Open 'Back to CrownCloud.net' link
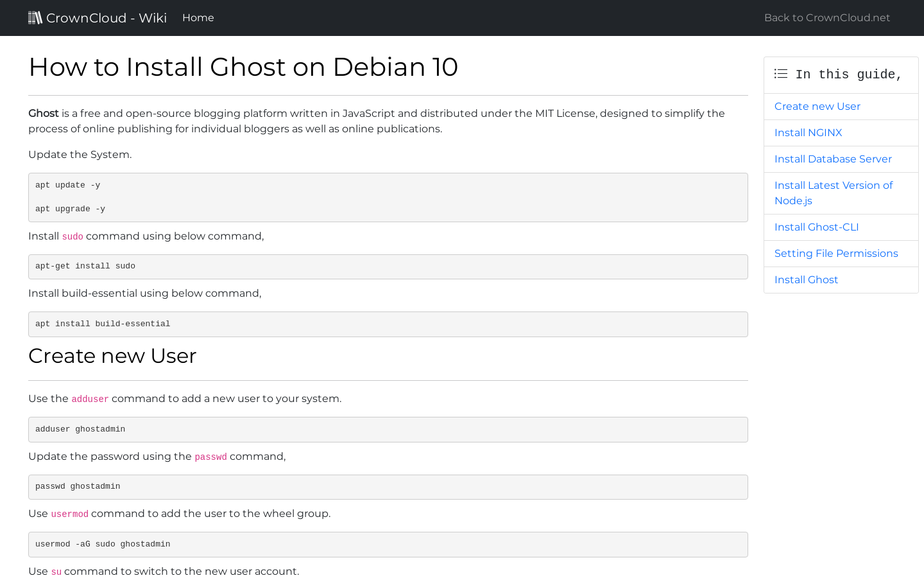The image size is (924, 578). click(826, 17)
